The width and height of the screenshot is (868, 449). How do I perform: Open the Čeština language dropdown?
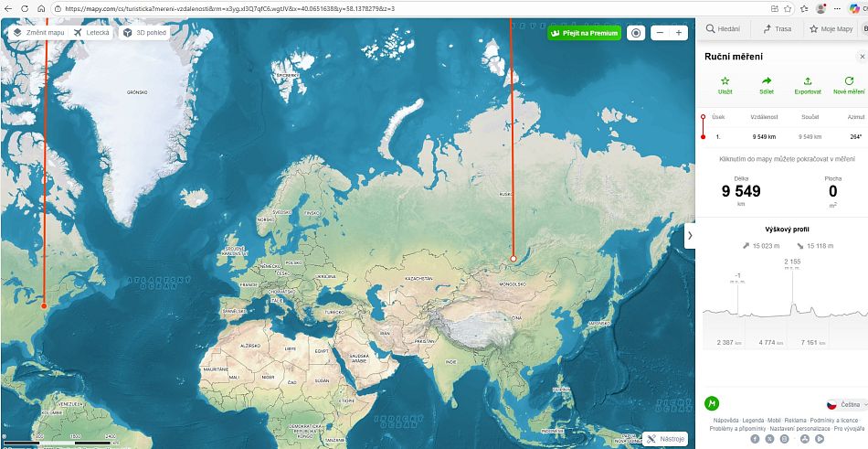846,404
